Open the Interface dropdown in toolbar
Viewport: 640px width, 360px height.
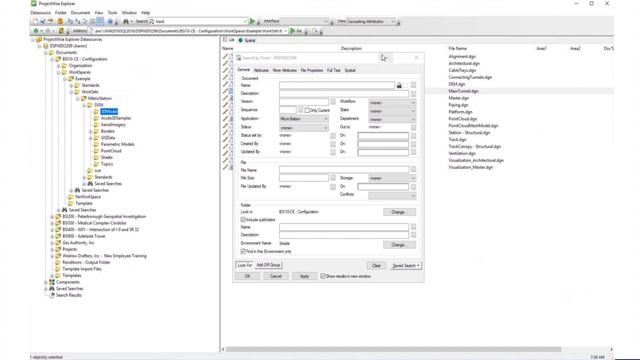304,21
